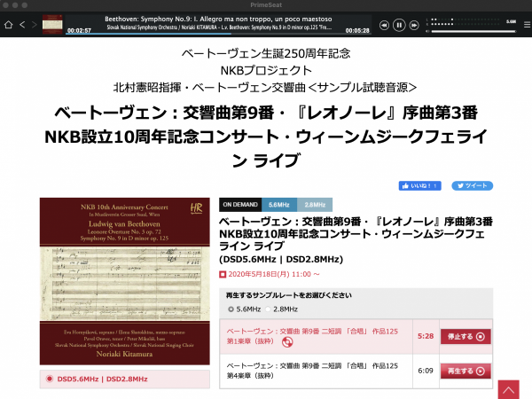Click the home icon in the toolbar
The width and height of the screenshot is (532, 399).
[x=9, y=25]
